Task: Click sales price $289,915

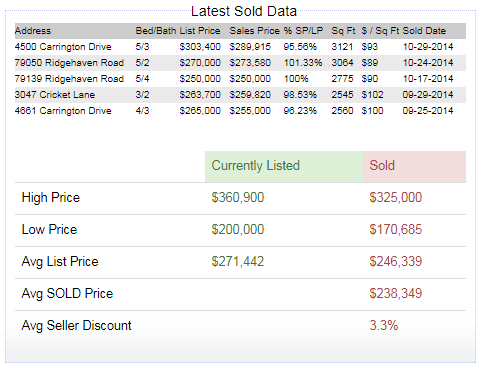Action: coord(250,47)
